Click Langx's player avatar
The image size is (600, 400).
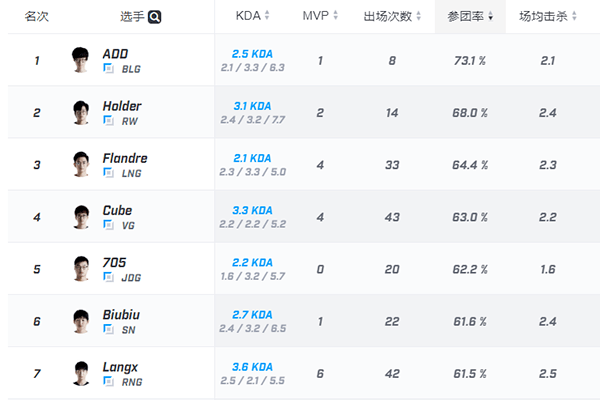point(82,372)
